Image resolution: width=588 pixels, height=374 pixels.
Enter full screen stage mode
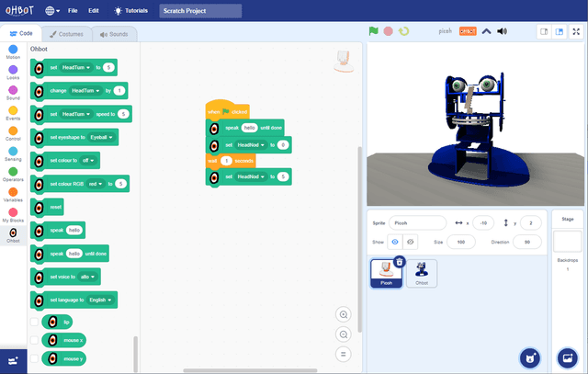(574, 31)
